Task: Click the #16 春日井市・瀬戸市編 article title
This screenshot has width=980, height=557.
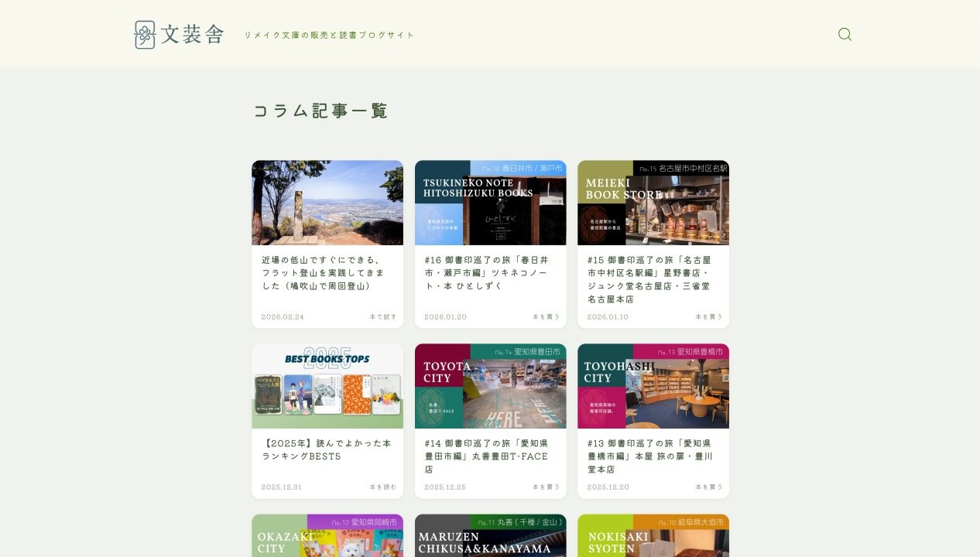Action: click(x=485, y=273)
